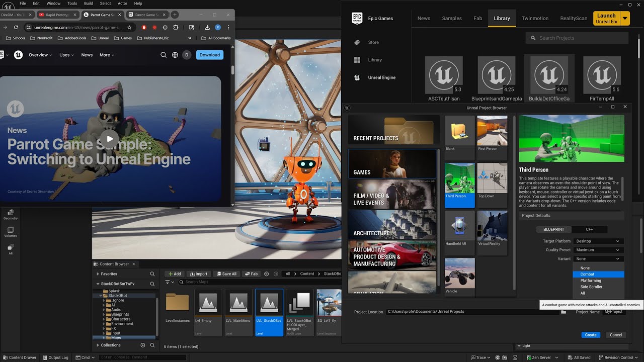Switch to the Fab tab
The width and height of the screenshot is (644, 362).
point(477,18)
